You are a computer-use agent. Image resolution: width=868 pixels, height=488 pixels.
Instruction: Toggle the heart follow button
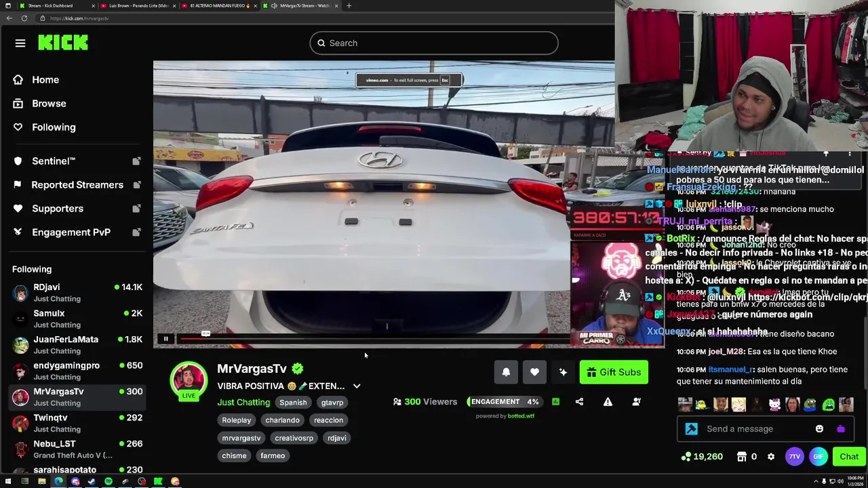[x=534, y=372]
